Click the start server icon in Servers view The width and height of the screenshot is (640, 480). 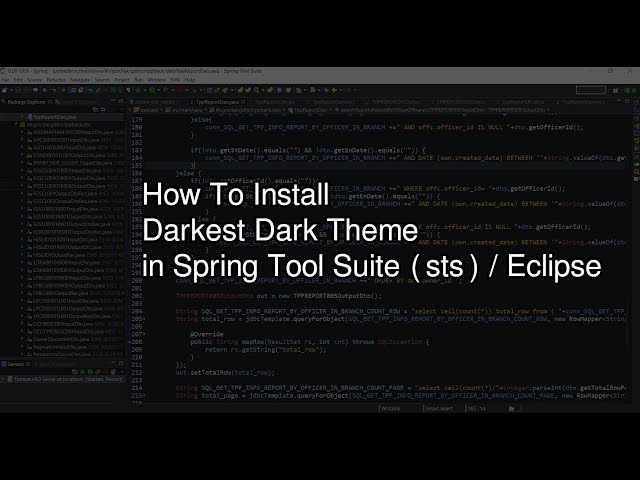tap(90, 372)
